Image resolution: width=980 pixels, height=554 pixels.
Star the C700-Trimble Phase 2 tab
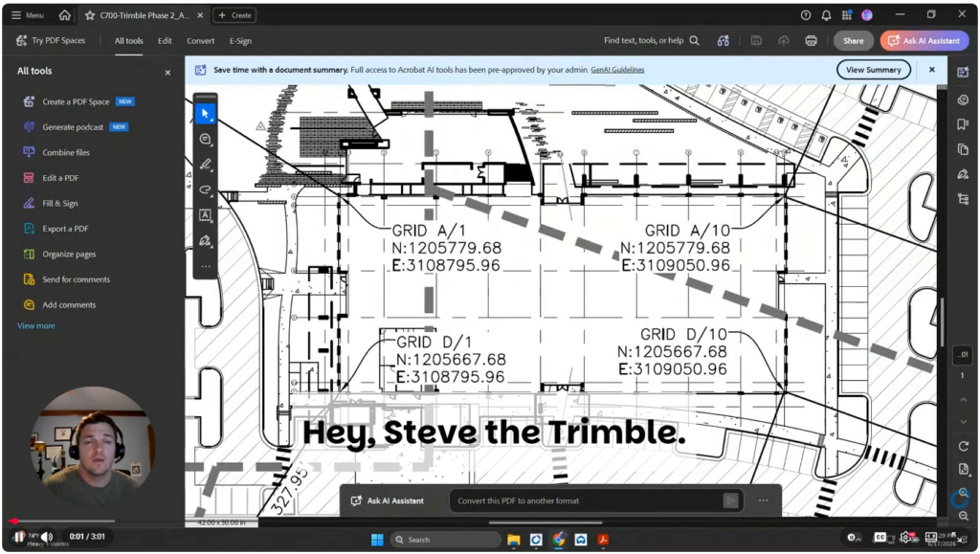click(x=89, y=15)
